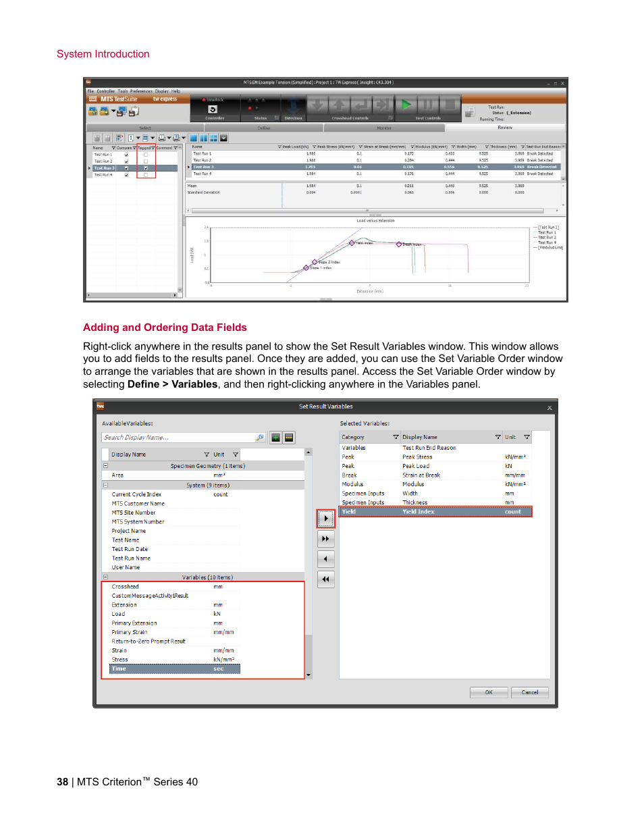The height and width of the screenshot is (834, 644).
Task: Collapse the Specimen Geometry group
Action: click(x=105, y=466)
